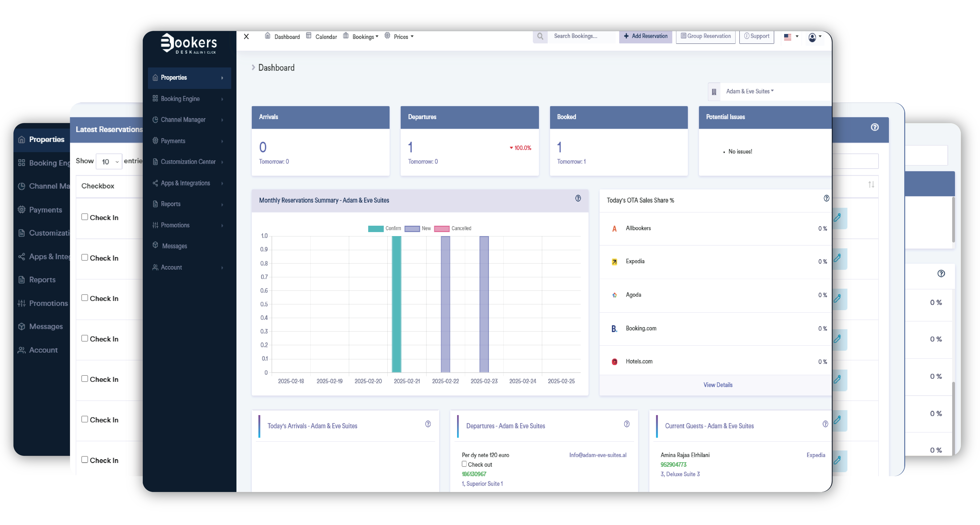Open the Calendar tab in top navigation
Image resolution: width=980 pixels, height=525 pixels.
(x=326, y=37)
